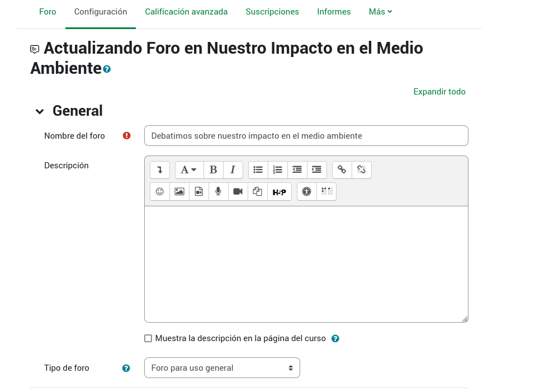540x392 pixels.
Task: Open the screenreader helper tool
Action: 326,191
